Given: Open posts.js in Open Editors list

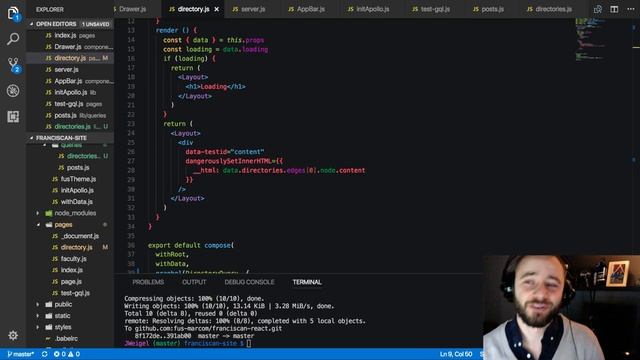Looking at the screenshot, I should click(x=70, y=116).
